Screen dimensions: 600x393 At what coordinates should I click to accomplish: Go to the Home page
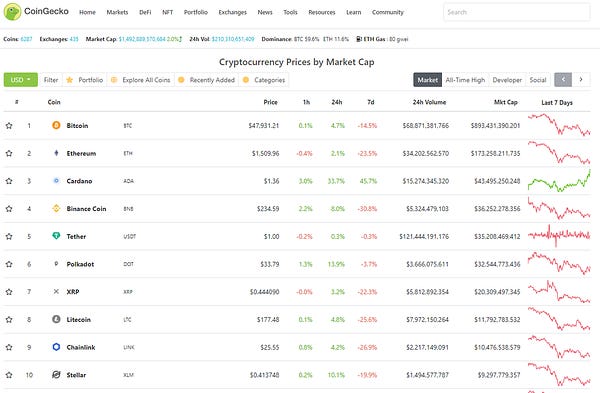click(x=87, y=12)
